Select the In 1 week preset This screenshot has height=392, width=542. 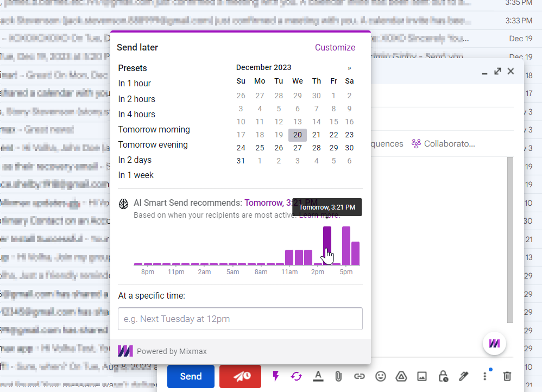pos(135,175)
